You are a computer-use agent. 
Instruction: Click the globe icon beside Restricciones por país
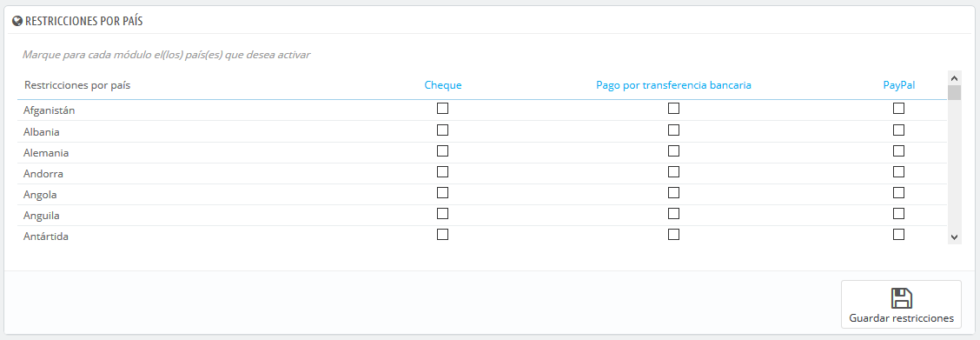pos(17,21)
